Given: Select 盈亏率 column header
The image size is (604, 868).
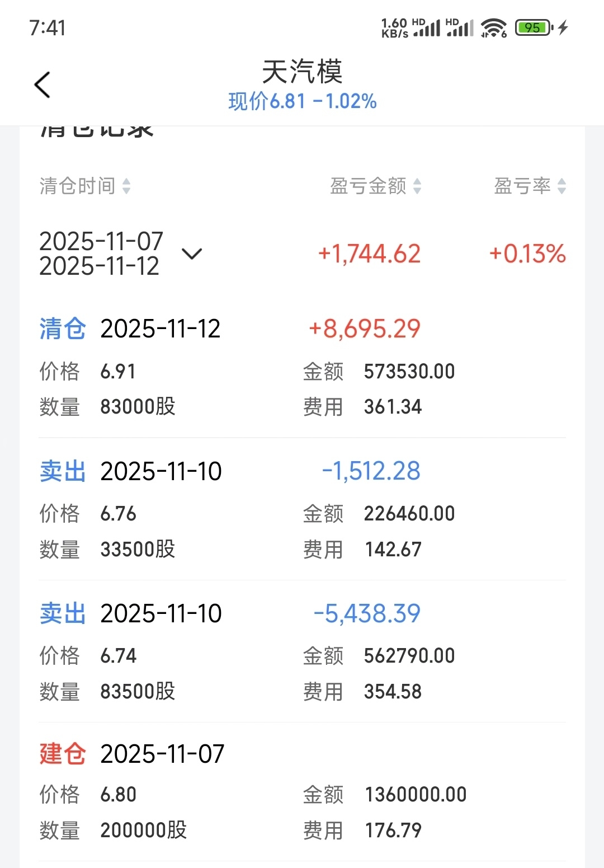Looking at the screenshot, I should 522,186.
